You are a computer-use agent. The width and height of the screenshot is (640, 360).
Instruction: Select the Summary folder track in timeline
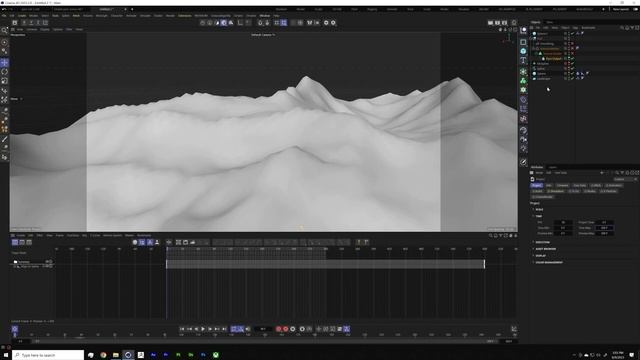pos(24,262)
